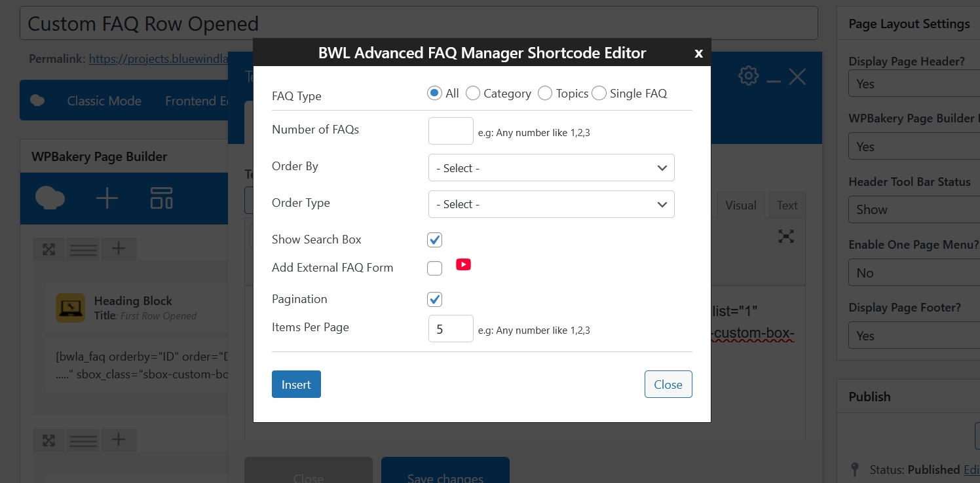
Task: Open element settings gear icon
Action: 747,76
